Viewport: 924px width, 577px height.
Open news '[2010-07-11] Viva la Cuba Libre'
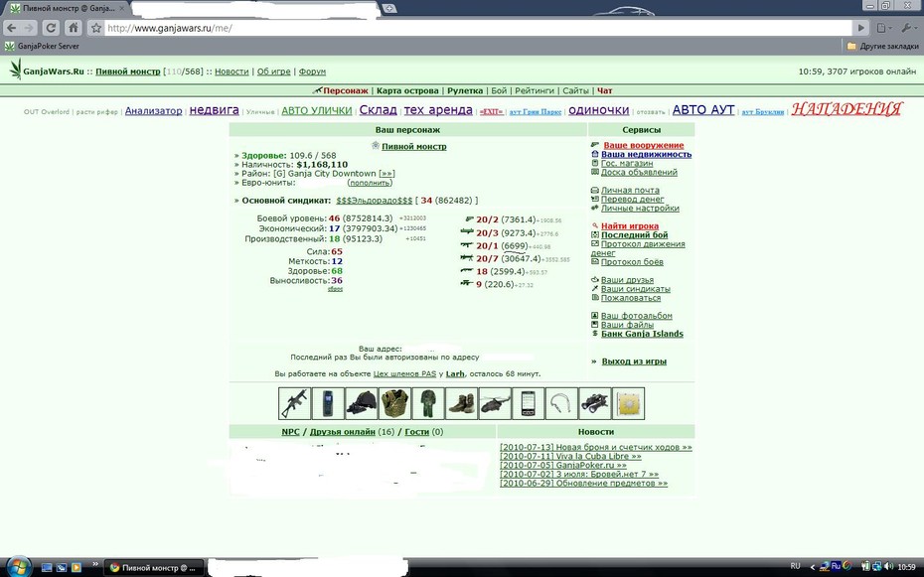click(x=570, y=456)
